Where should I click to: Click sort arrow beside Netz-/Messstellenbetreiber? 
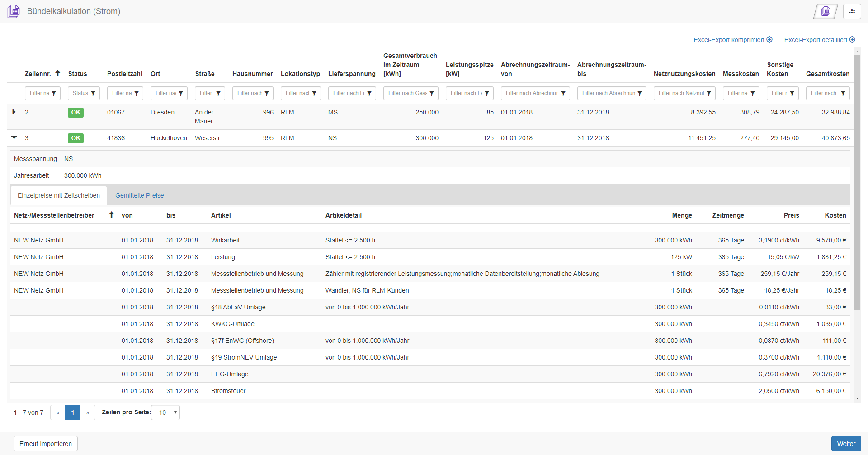[111, 215]
